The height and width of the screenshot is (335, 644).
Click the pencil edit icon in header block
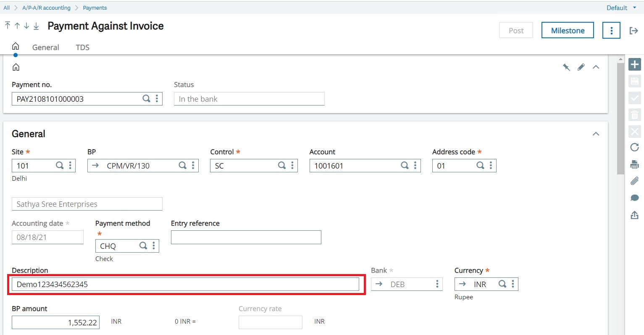(581, 67)
